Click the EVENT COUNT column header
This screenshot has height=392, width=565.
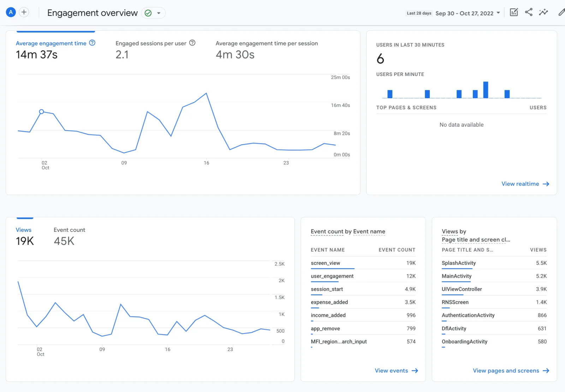[x=397, y=250]
